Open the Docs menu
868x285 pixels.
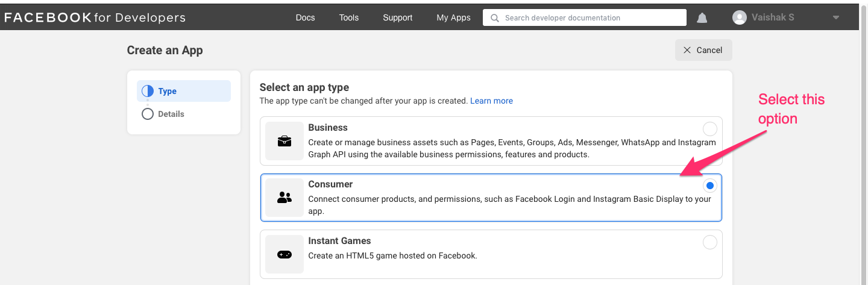coord(306,17)
